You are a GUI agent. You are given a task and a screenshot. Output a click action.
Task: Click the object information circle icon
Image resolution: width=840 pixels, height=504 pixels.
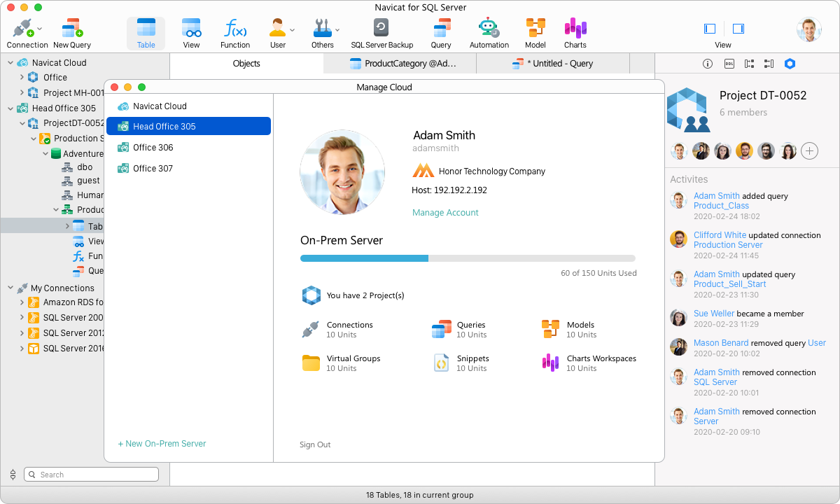click(708, 64)
